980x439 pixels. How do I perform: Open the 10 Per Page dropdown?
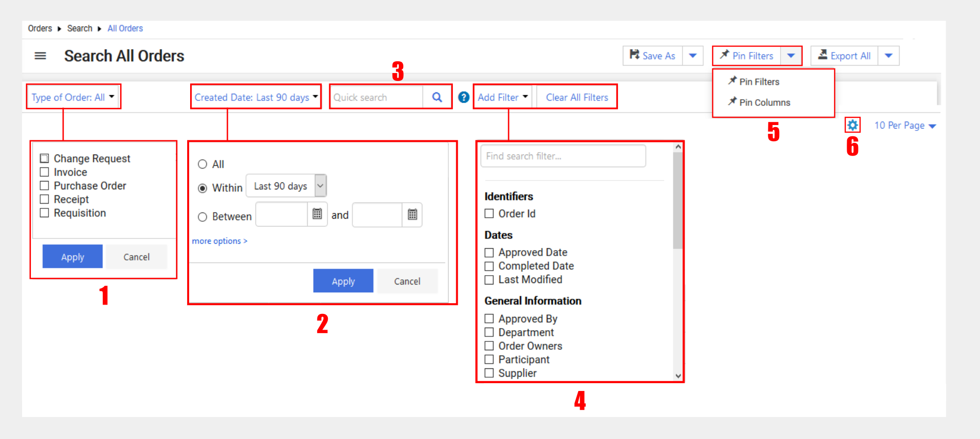pyautogui.click(x=905, y=126)
